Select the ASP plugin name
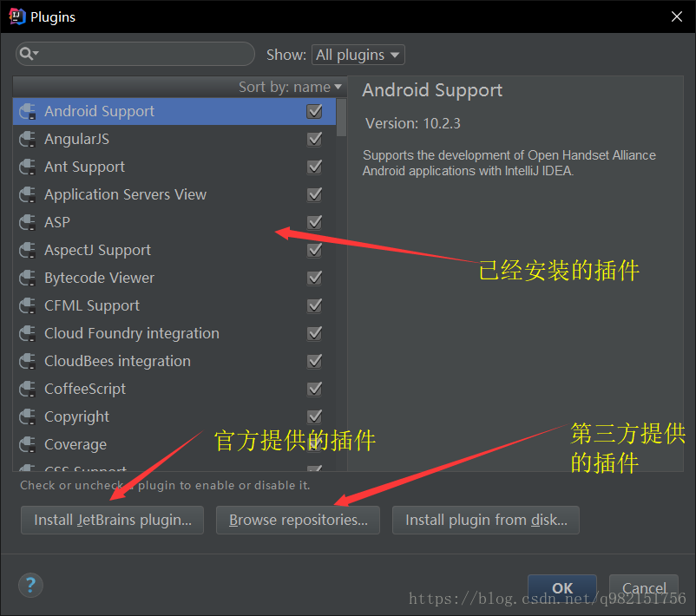This screenshot has height=616, width=696. (57, 222)
